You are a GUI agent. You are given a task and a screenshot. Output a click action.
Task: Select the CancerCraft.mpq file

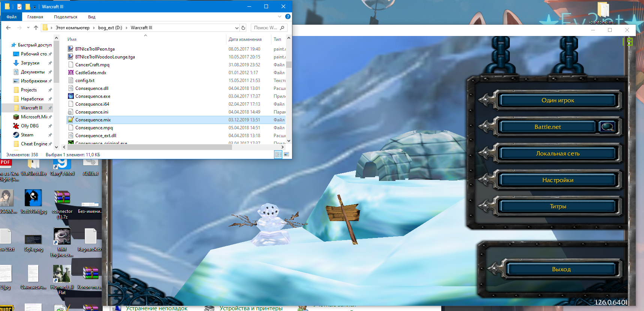tap(92, 65)
